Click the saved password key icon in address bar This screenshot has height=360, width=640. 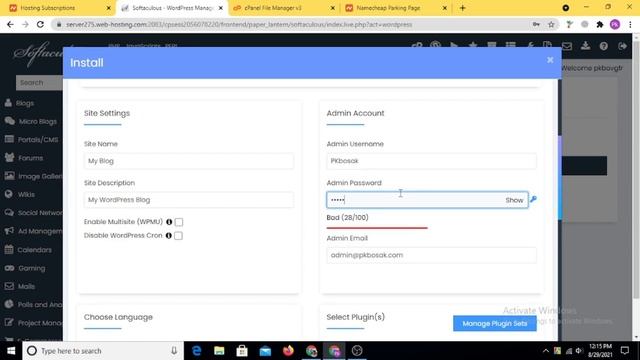pyautogui.click(x=536, y=24)
